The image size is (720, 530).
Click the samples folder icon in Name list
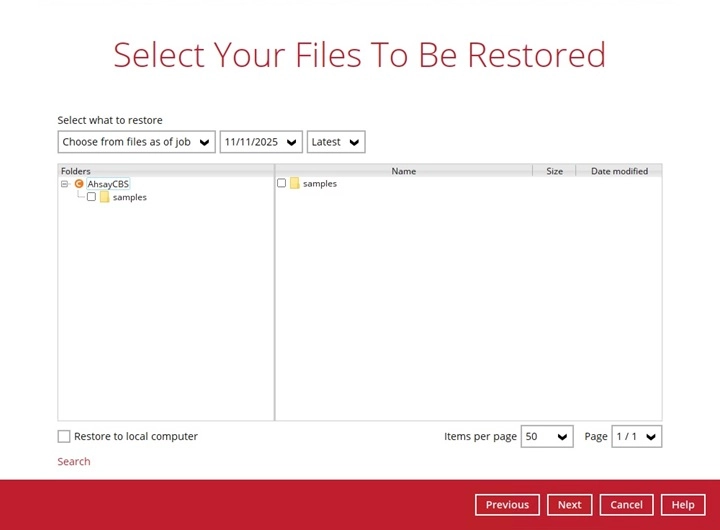pyautogui.click(x=295, y=183)
